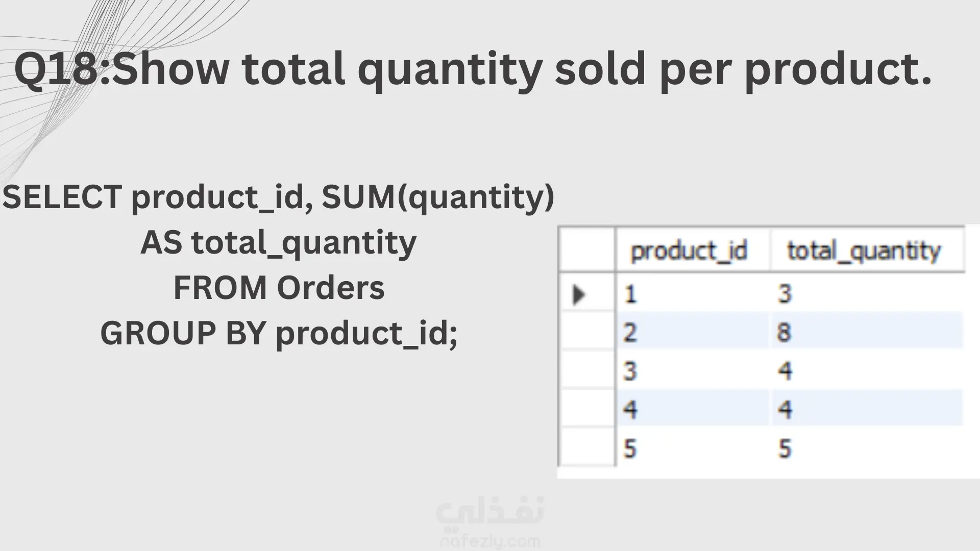Select the product_id cell with value 1

click(x=692, y=294)
